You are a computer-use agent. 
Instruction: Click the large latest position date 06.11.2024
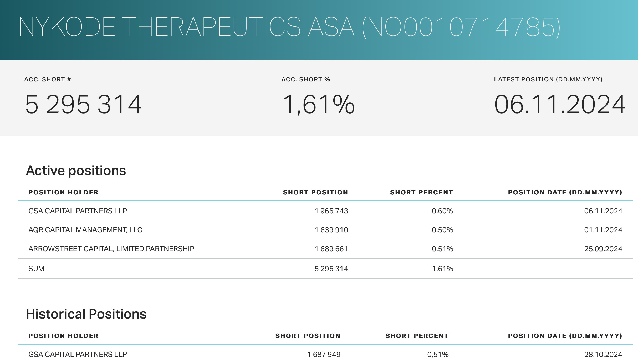coord(560,105)
